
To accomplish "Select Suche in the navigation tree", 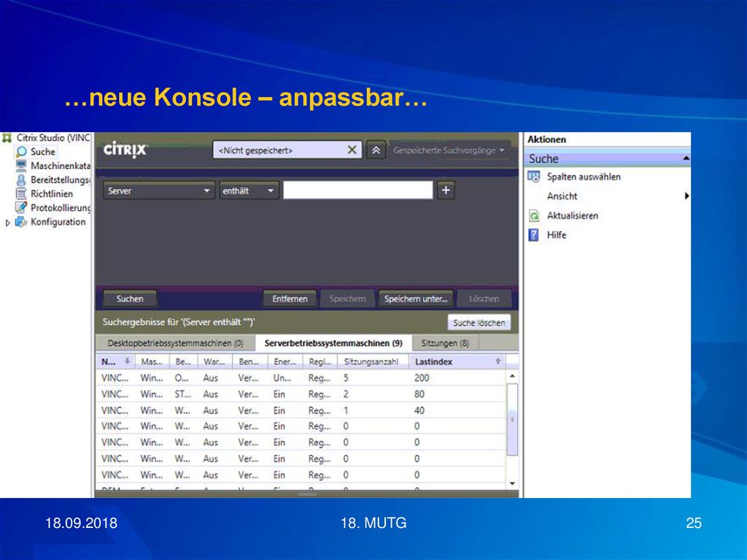I will [x=43, y=152].
